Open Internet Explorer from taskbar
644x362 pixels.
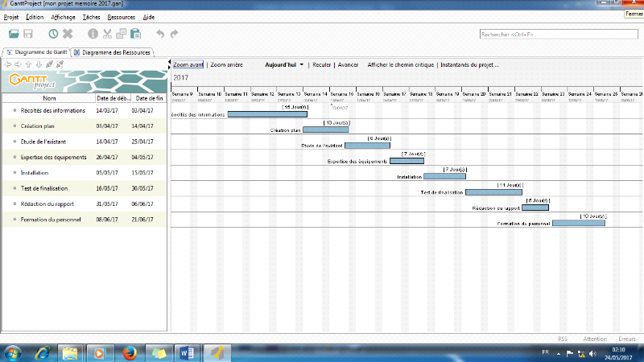pyautogui.click(x=43, y=353)
